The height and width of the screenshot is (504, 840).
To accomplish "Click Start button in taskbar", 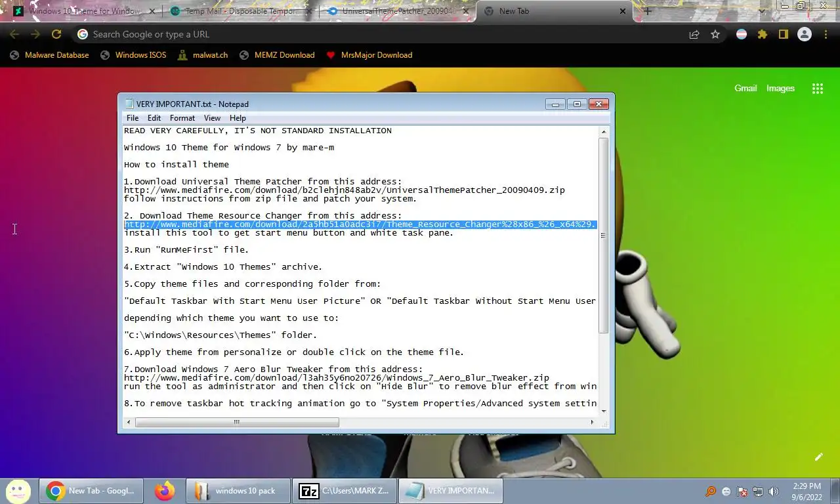I will click(18, 490).
